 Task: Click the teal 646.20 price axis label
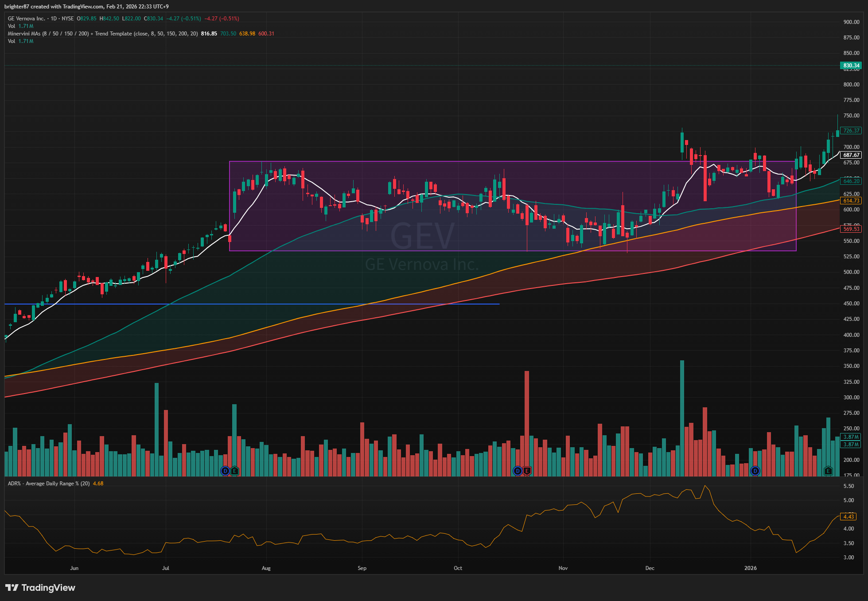tap(851, 181)
